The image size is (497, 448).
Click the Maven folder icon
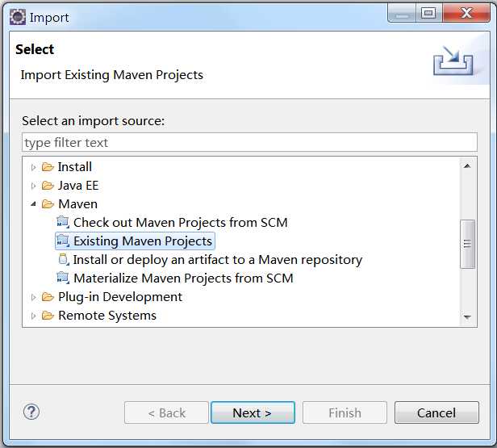48,204
